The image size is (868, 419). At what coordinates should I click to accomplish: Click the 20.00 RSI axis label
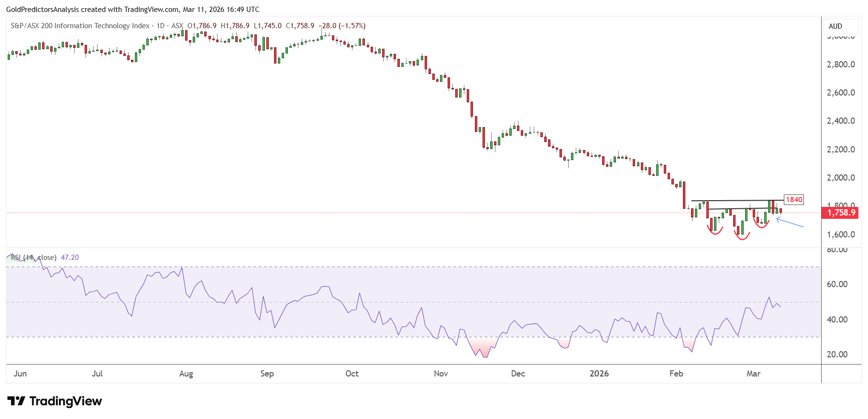[x=837, y=355]
